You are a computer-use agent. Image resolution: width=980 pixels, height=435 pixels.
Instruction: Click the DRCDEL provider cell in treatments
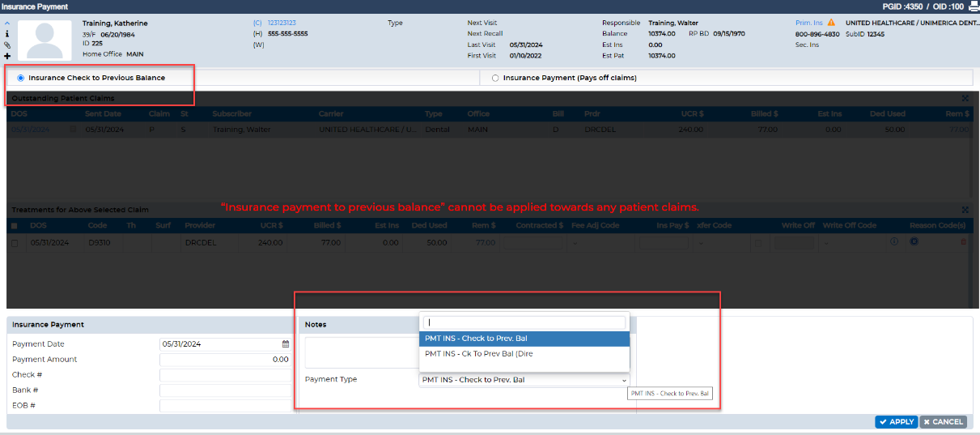[199, 242]
